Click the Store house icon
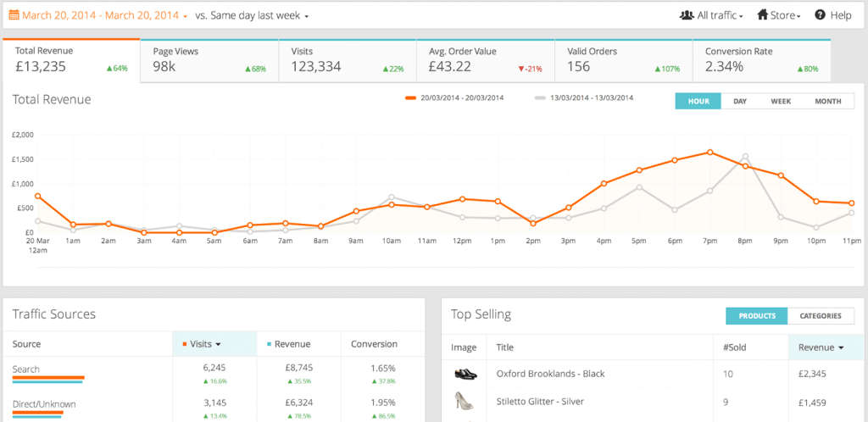868x422 pixels. 763,15
